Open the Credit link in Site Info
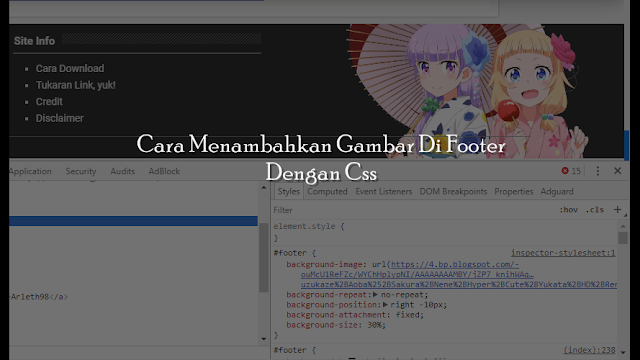Image resolution: width=640 pixels, height=360 pixels. point(49,102)
